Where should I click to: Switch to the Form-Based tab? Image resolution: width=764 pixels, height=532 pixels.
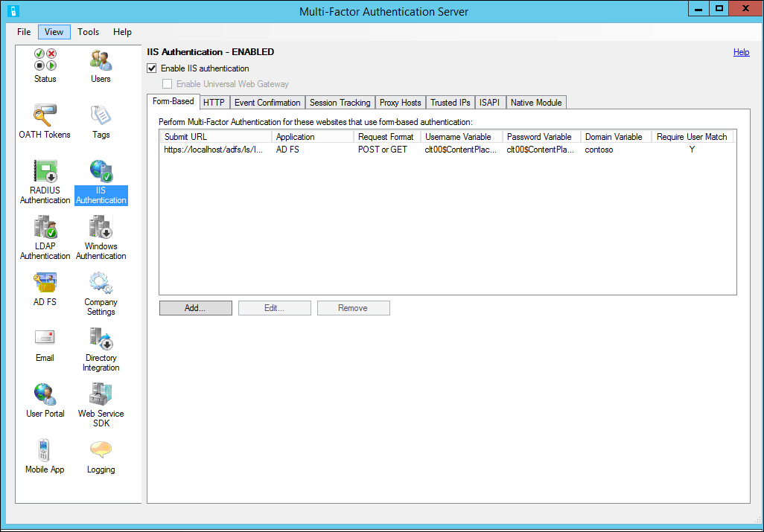tap(174, 101)
